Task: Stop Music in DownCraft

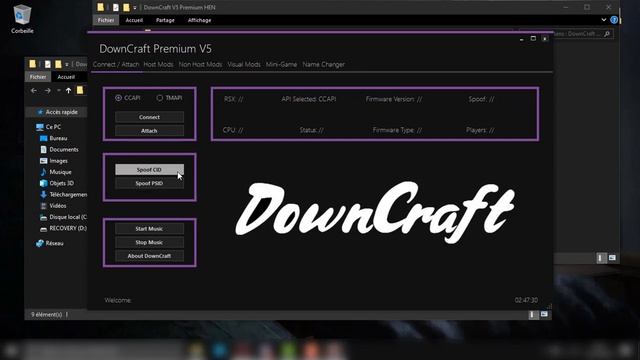Action: tap(149, 242)
